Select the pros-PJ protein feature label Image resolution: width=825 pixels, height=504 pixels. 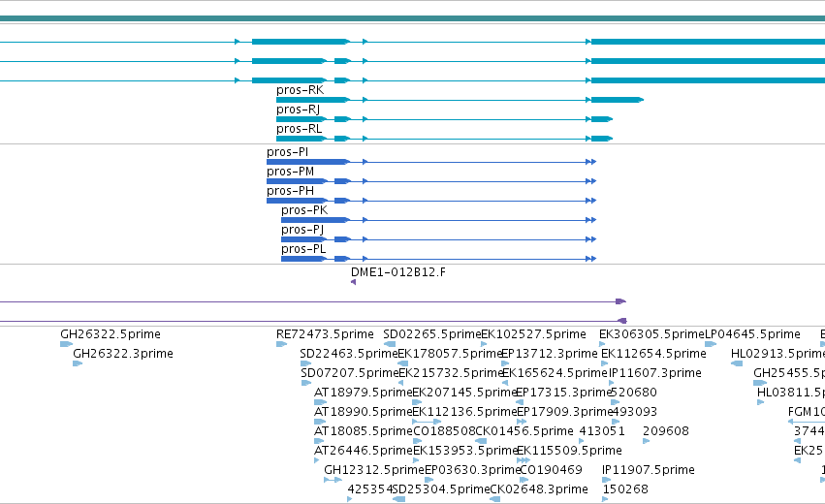(x=302, y=230)
